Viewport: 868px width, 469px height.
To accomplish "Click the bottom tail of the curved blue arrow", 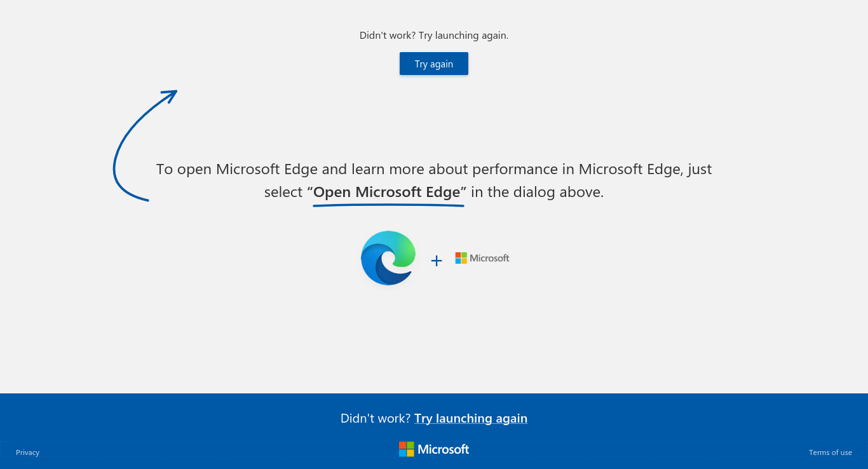I will click(x=141, y=198).
